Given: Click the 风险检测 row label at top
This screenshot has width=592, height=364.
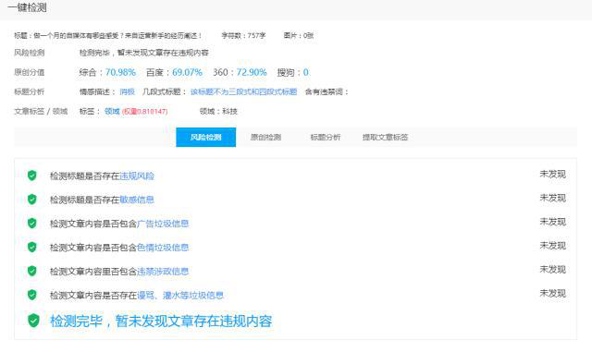Looking at the screenshot, I should coord(30,53).
